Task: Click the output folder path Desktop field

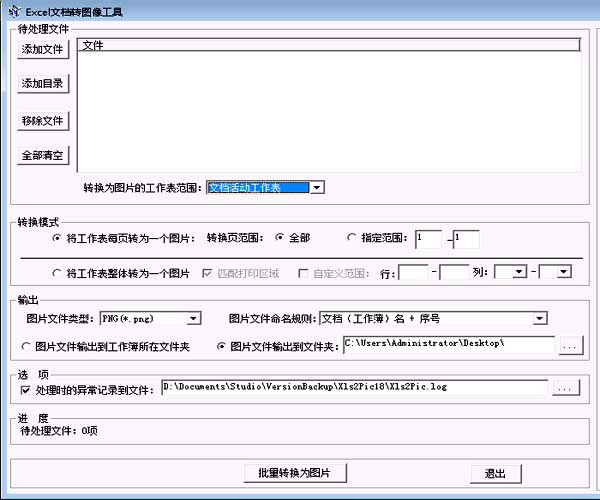Action: point(449,345)
